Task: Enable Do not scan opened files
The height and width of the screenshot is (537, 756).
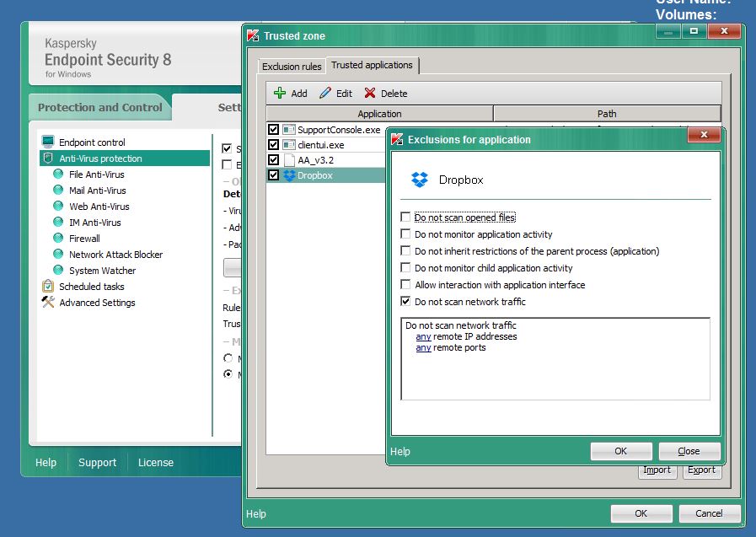Action: pyautogui.click(x=407, y=217)
